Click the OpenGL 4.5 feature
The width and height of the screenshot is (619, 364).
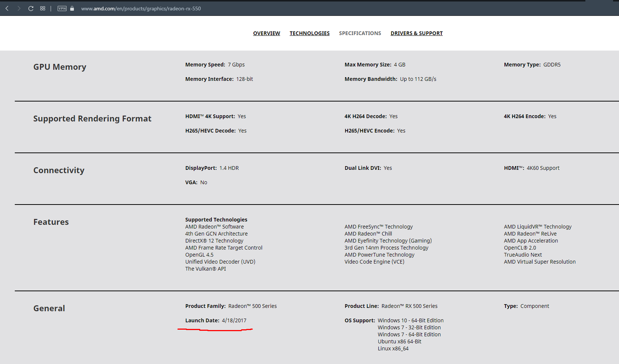coord(200,255)
